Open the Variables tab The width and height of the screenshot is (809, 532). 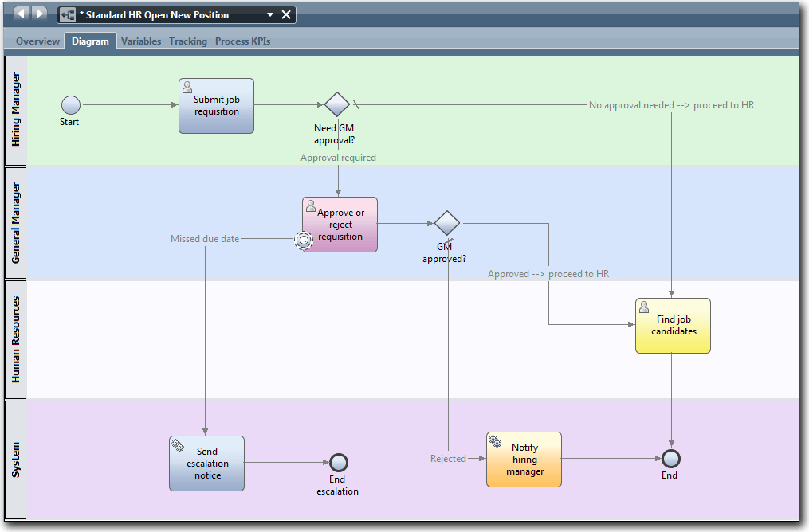tap(141, 41)
